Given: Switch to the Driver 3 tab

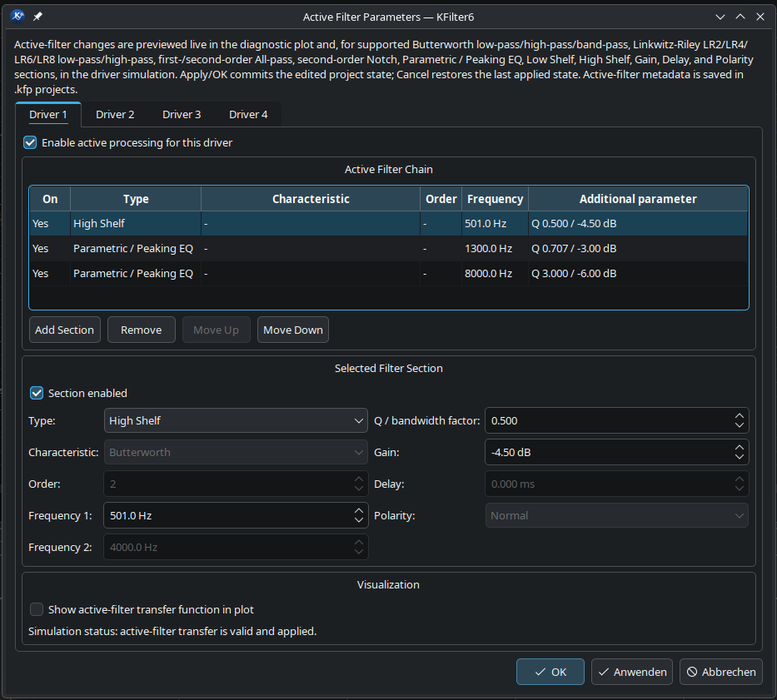Looking at the screenshot, I should click(182, 114).
